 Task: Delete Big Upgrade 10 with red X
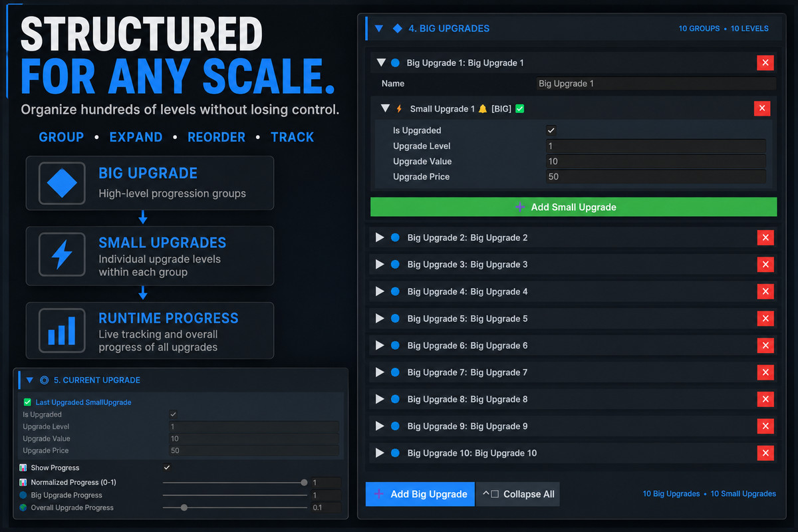tap(765, 453)
